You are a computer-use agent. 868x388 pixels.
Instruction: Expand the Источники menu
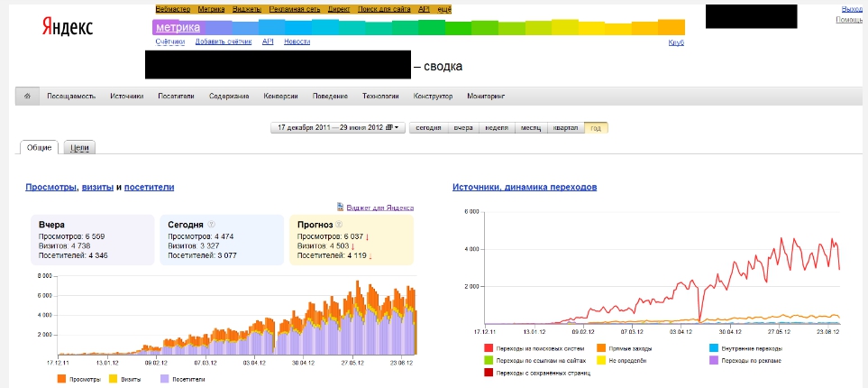[x=126, y=96]
